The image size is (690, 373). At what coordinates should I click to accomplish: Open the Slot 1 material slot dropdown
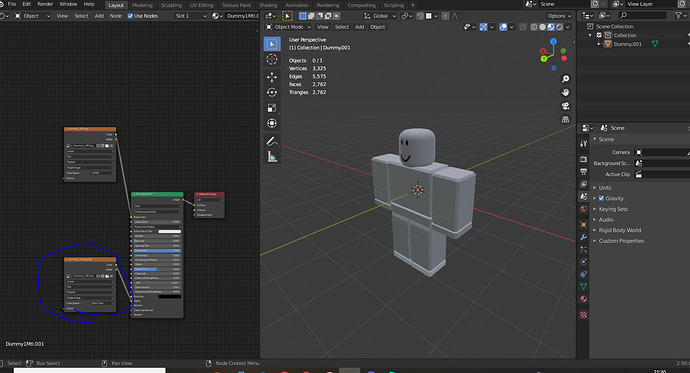[x=191, y=16]
